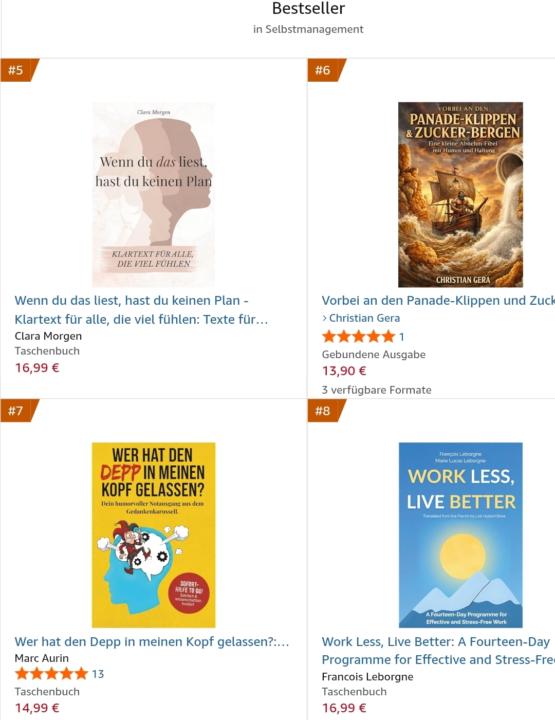Viewport: 555px width, 720px height.
Task: Select the 13,90 € Gebundene Ausgabe price
Action: tap(344, 371)
